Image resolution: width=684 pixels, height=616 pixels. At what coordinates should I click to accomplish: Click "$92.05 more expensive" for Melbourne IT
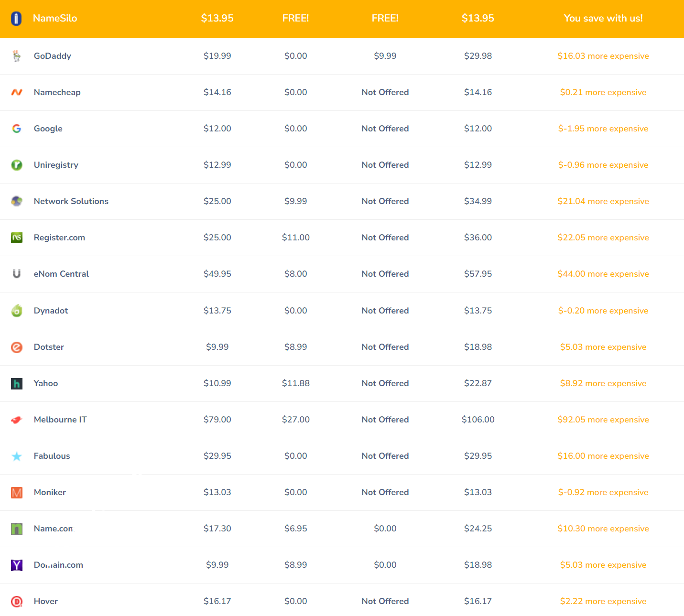(603, 420)
